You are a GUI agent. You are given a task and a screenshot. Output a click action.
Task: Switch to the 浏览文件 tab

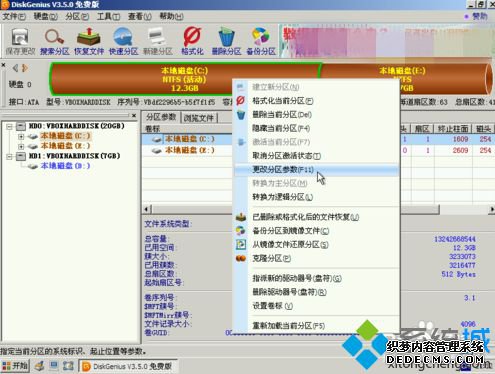pyautogui.click(x=199, y=118)
